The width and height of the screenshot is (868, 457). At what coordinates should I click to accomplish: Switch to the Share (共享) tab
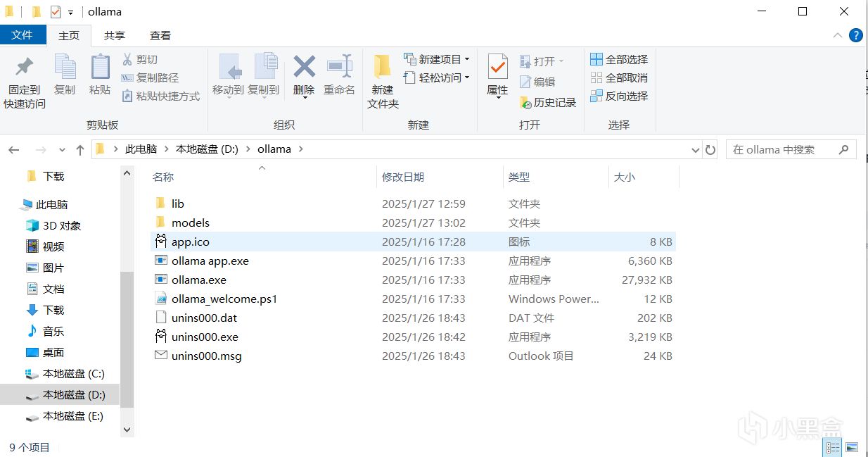(x=115, y=35)
